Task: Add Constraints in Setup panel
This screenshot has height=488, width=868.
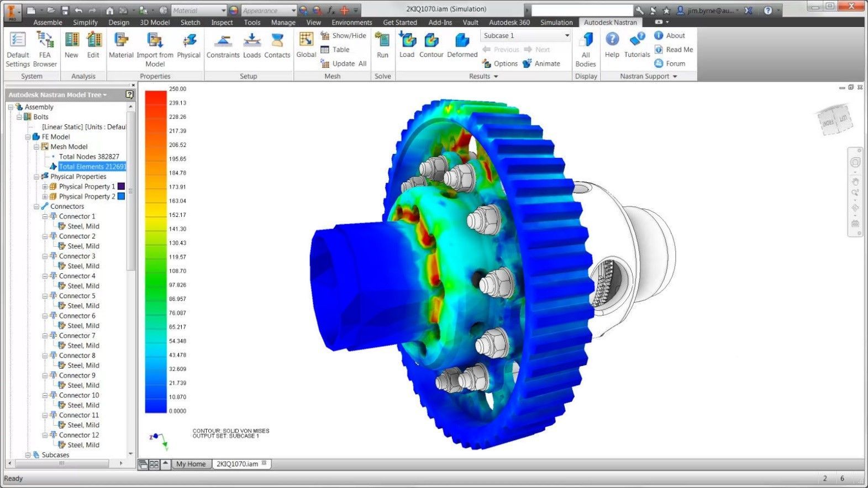Action: (223, 45)
